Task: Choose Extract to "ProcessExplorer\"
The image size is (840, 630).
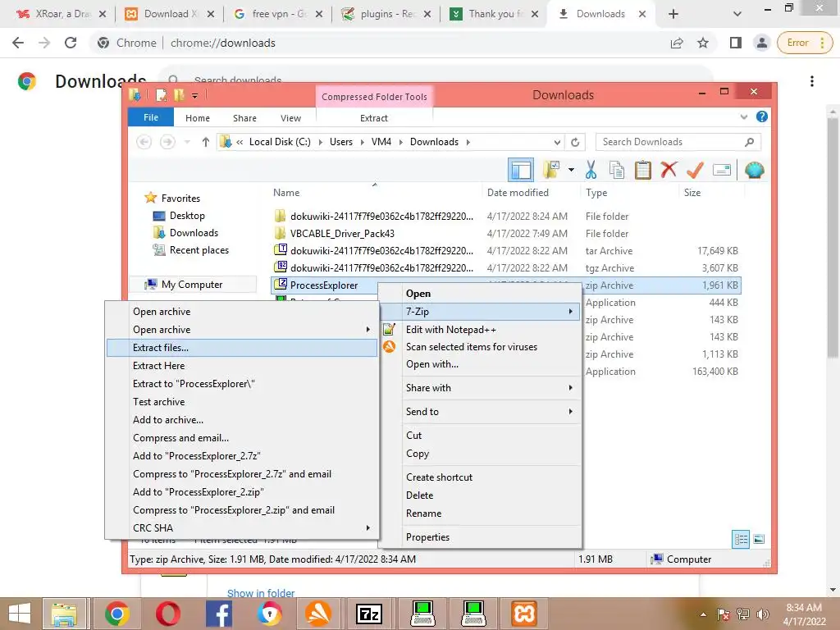Action: [x=242, y=384]
